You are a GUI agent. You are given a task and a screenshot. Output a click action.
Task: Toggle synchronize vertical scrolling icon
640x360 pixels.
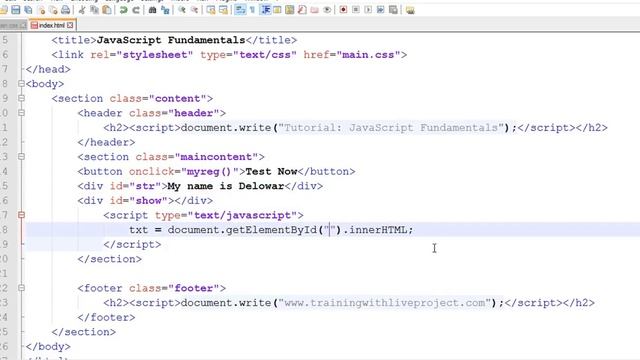click(211, 10)
